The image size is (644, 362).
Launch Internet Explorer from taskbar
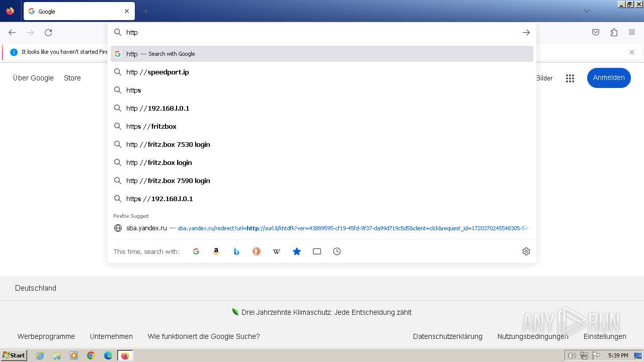(40, 355)
